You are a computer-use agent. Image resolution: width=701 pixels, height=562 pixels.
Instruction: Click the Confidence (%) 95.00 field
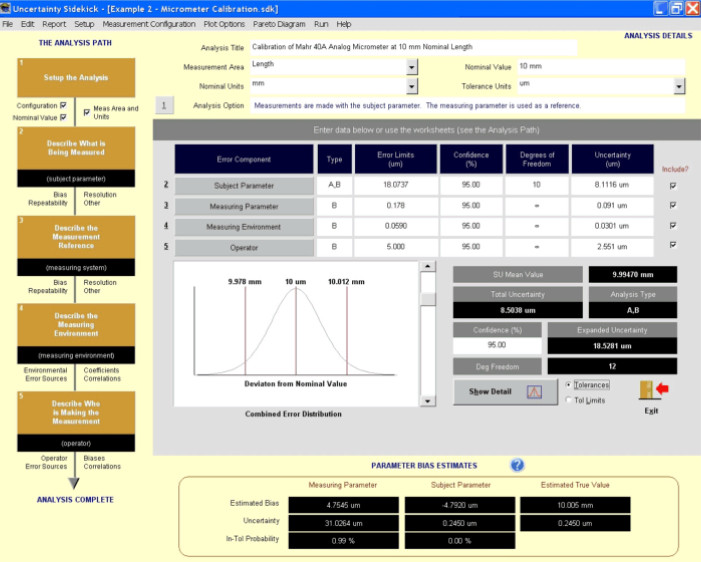point(497,345)
